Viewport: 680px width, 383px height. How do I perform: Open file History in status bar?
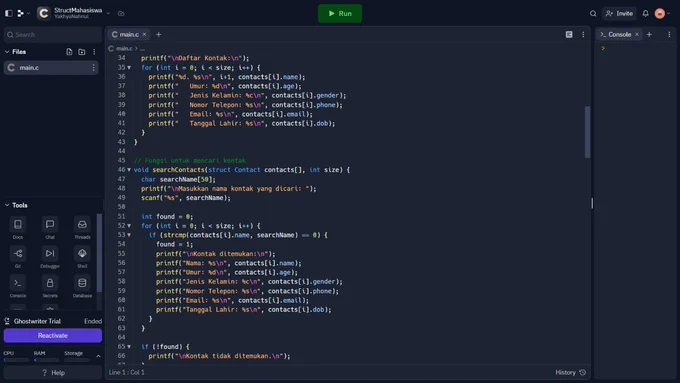coord(571,372)
